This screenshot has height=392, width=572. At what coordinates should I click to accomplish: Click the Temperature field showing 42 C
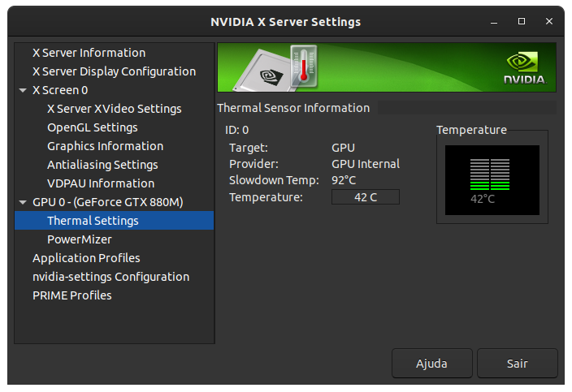pyautogui.click(x=365, y=197)
